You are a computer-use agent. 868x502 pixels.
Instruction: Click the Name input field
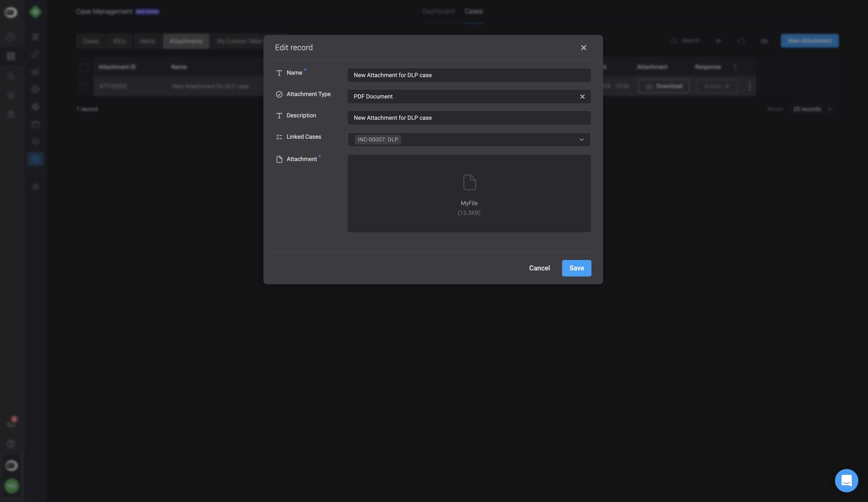(x=469, y=75)
